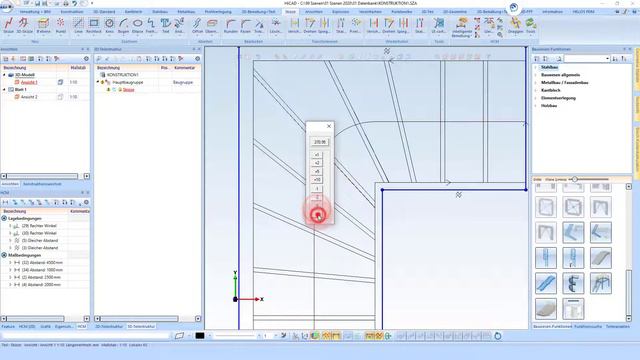Viewport: 640px width, 360px height.
Task: Select Ansicht 2 in views list
Action: (29, 97)
